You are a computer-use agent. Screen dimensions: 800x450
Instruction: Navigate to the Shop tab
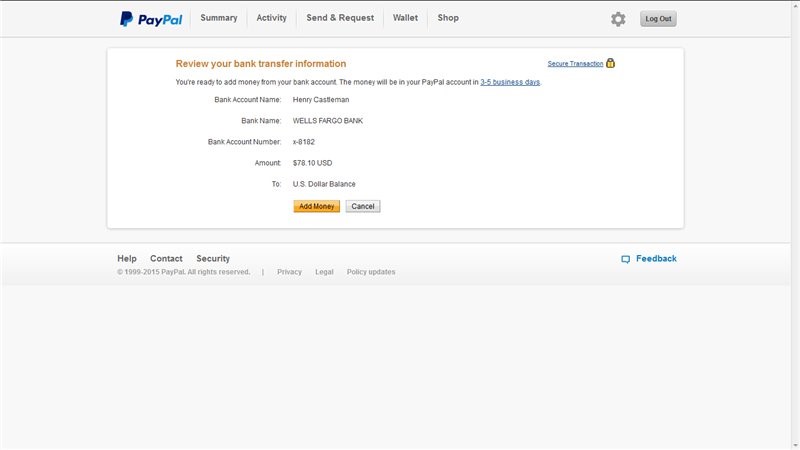pyautogui.click(x=448, y=18)
